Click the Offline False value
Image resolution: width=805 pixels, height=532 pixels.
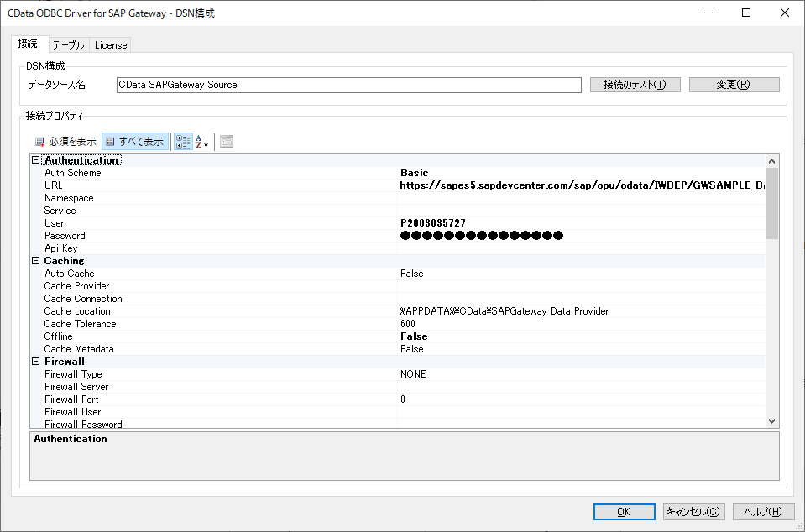point(414,336)
